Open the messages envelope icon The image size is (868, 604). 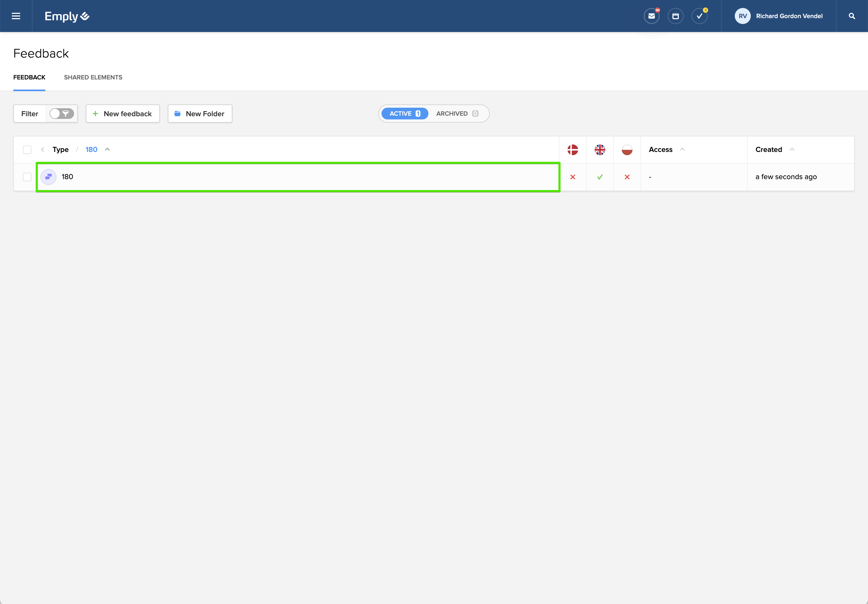651,16
